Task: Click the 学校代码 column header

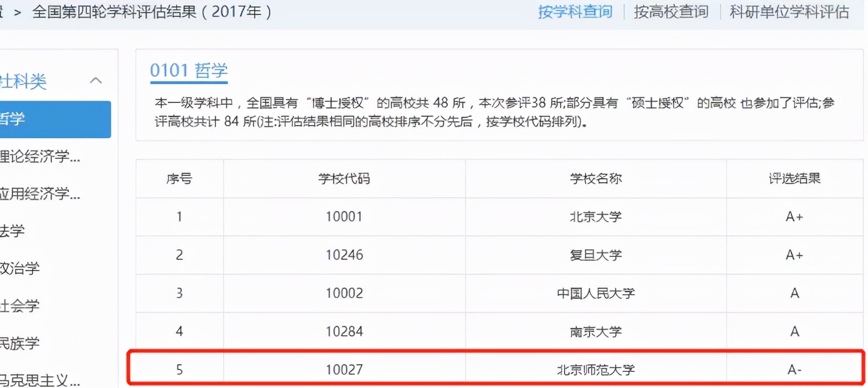Action: (x=344, y=178)
